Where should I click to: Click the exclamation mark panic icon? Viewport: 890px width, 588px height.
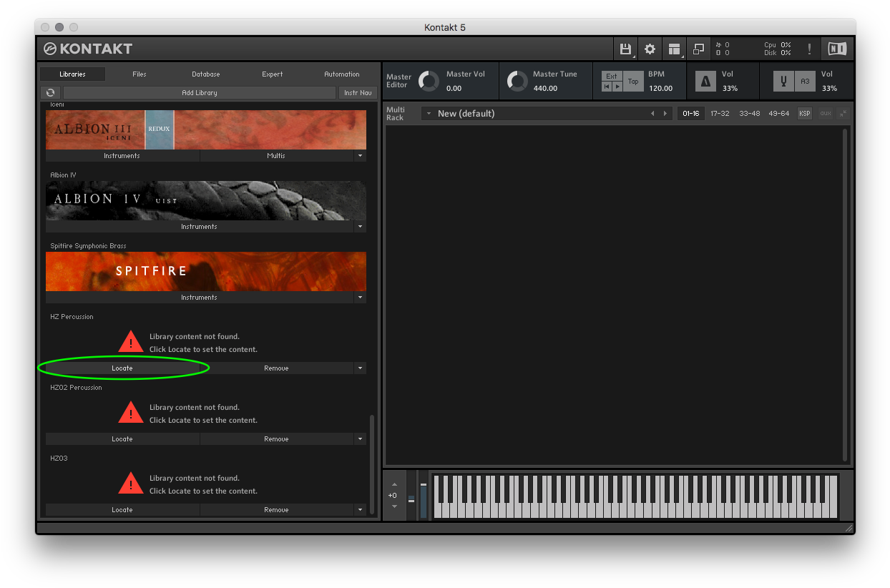809,49
